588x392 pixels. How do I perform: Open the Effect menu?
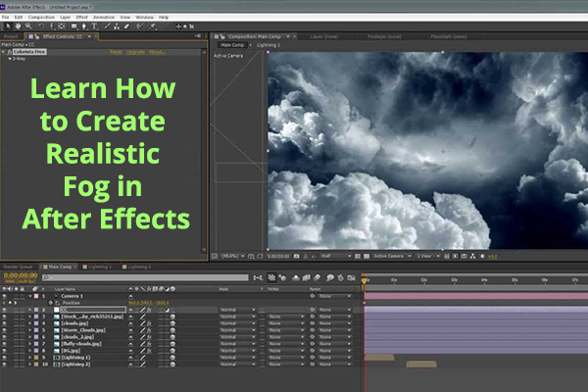tap(81, 18)
